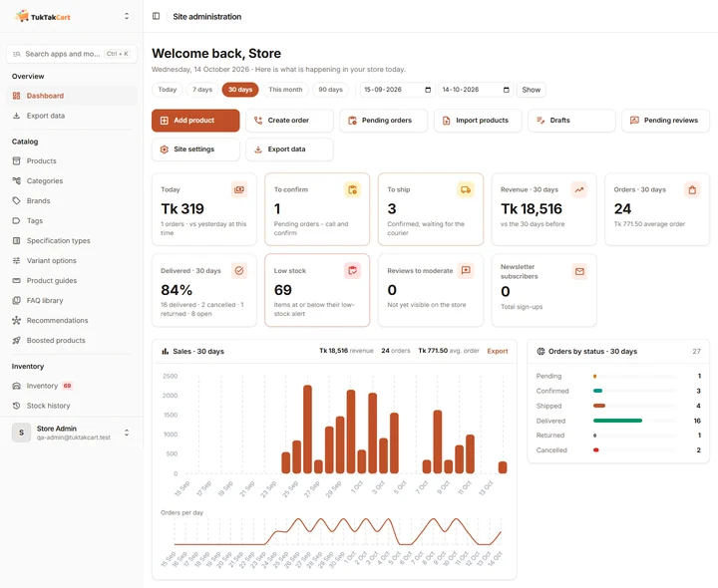
Task: Open Site settings quick action
Action: (x=195, y=149)
